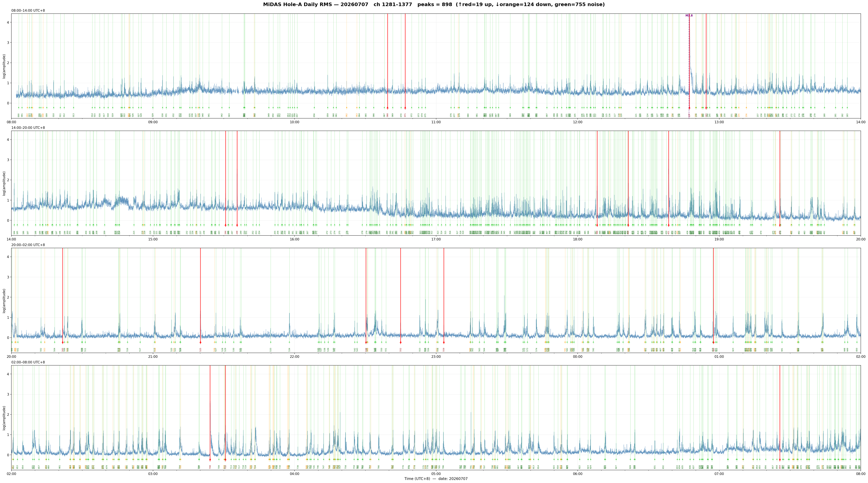Screen dimensions: 868x483
Task: Click the 04:00 time tick label
Action: click(x=295, y=474)
